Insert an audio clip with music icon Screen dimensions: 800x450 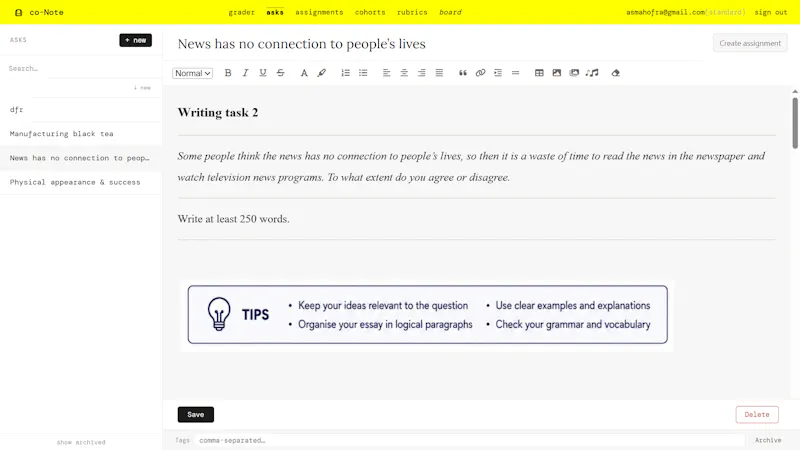(x=592, y=73)
